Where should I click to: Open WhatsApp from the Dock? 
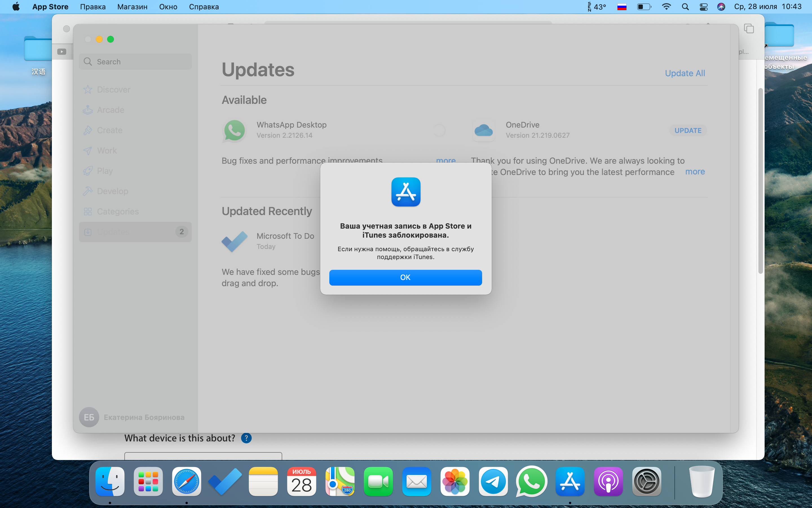tap(531, 481)
